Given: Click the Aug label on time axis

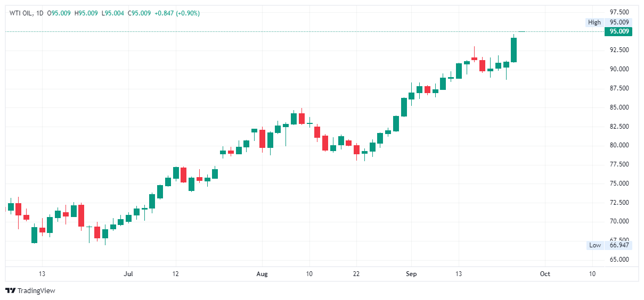Looking at the screenshot, I should coord(262,274).
